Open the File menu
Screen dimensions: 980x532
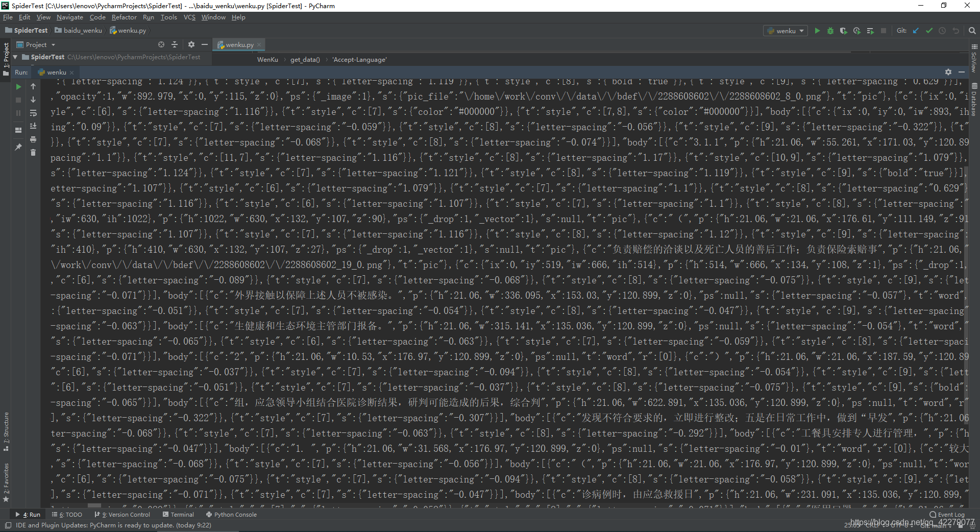point(8,17)
